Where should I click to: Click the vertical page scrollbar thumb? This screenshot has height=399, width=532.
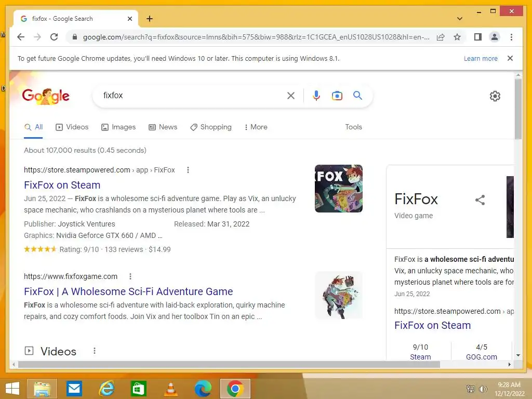(x=518, y=109)
